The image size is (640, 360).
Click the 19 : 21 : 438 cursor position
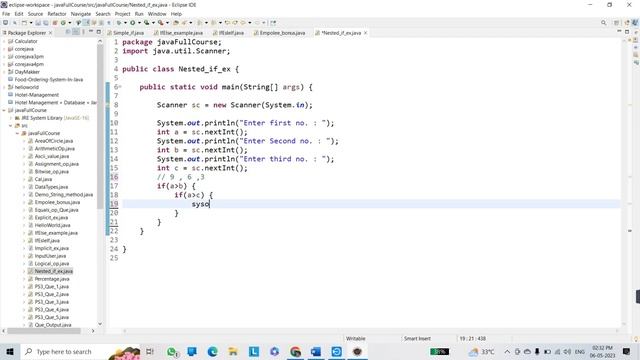pyautogui.click(x=473, y=339)
